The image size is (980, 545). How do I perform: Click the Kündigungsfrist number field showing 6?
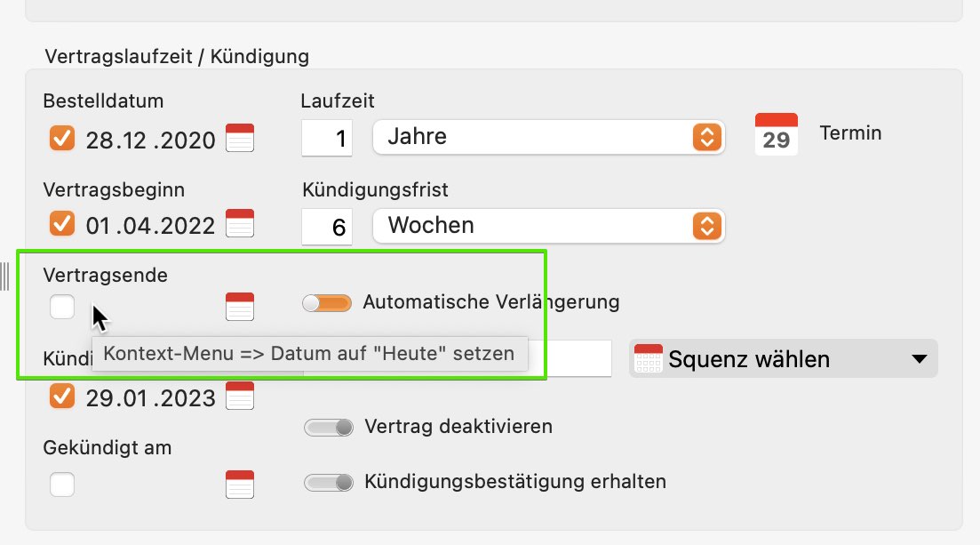pos(327,227)
